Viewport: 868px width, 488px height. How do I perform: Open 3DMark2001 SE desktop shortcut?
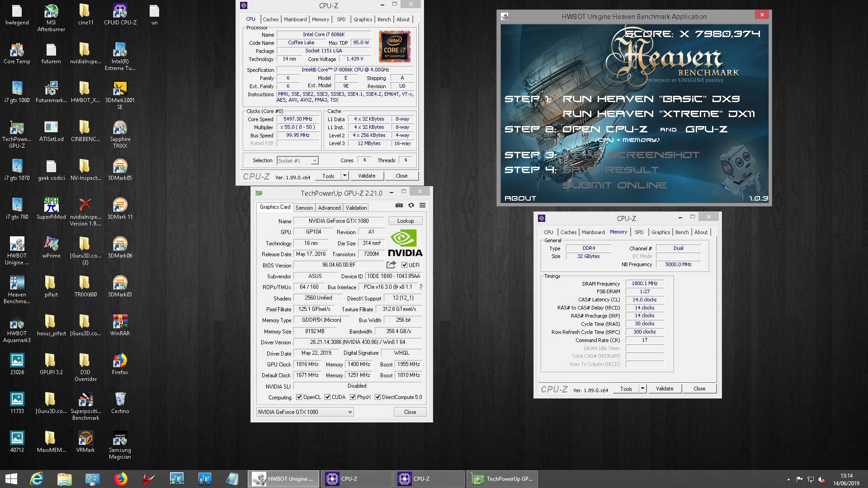click(120, 96)
